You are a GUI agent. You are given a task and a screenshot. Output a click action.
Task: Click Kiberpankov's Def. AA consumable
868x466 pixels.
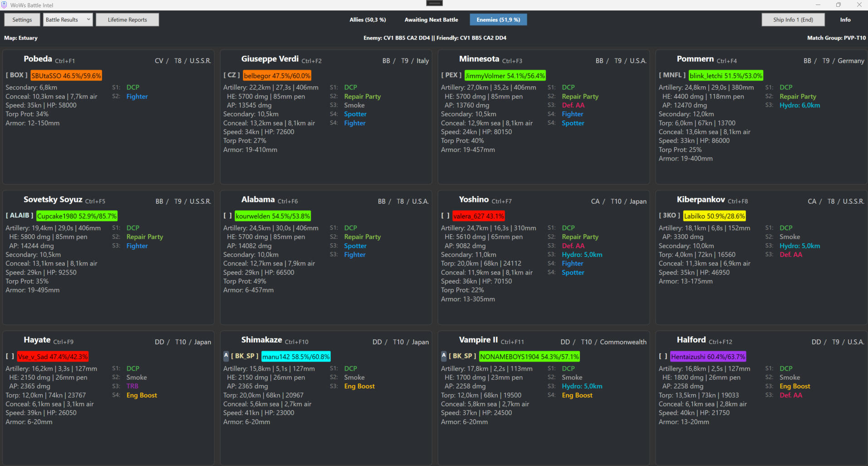click(x=791, y=255)
